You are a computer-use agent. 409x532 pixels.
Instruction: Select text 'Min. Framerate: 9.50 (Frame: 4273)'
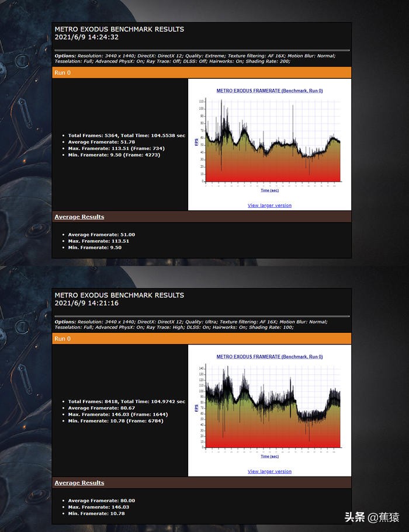click(x=114, y=155)
